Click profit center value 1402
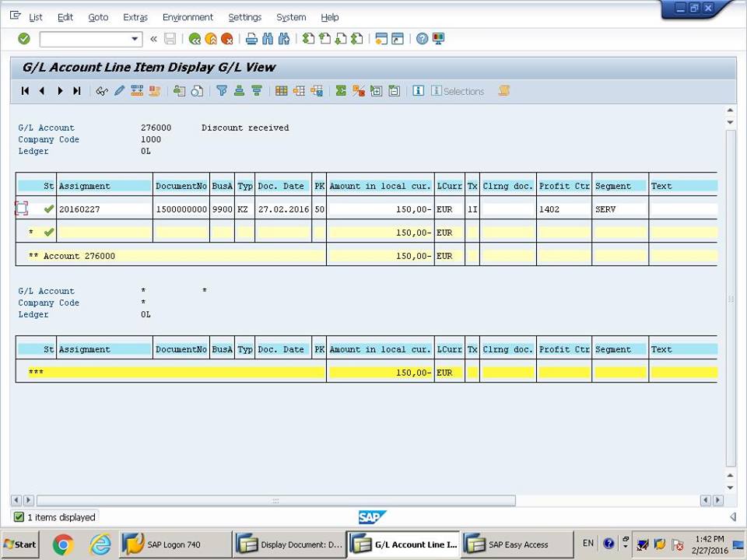The image size is (747, 560). coord(549,209)
